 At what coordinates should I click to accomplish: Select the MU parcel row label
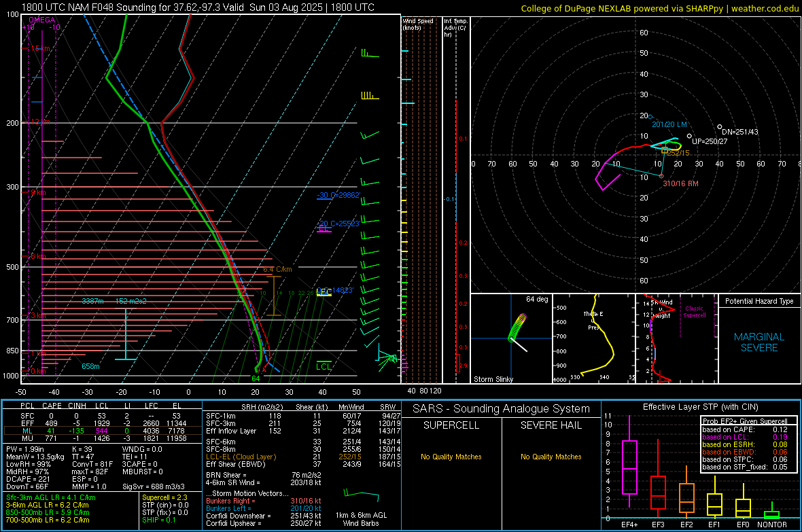point(28,438)
